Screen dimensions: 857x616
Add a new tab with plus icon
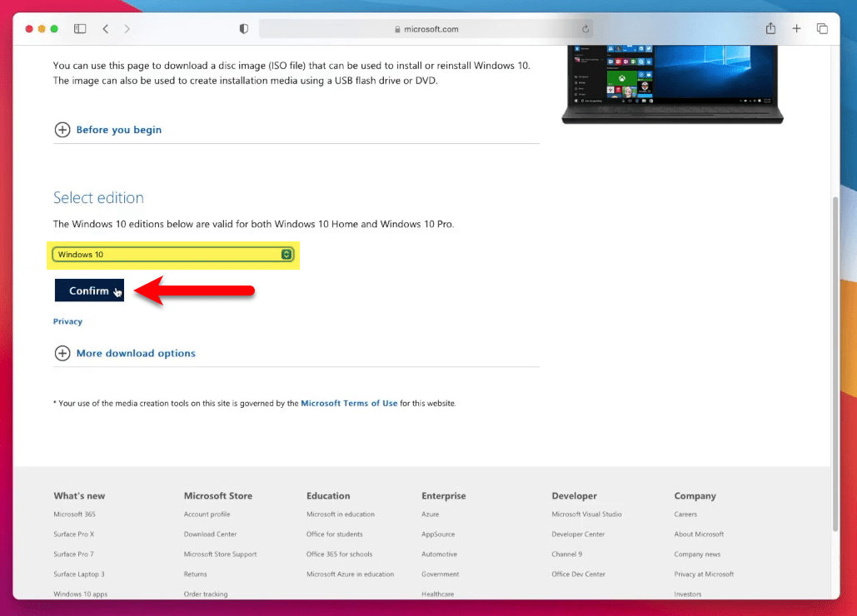click(x=796, y=28)
